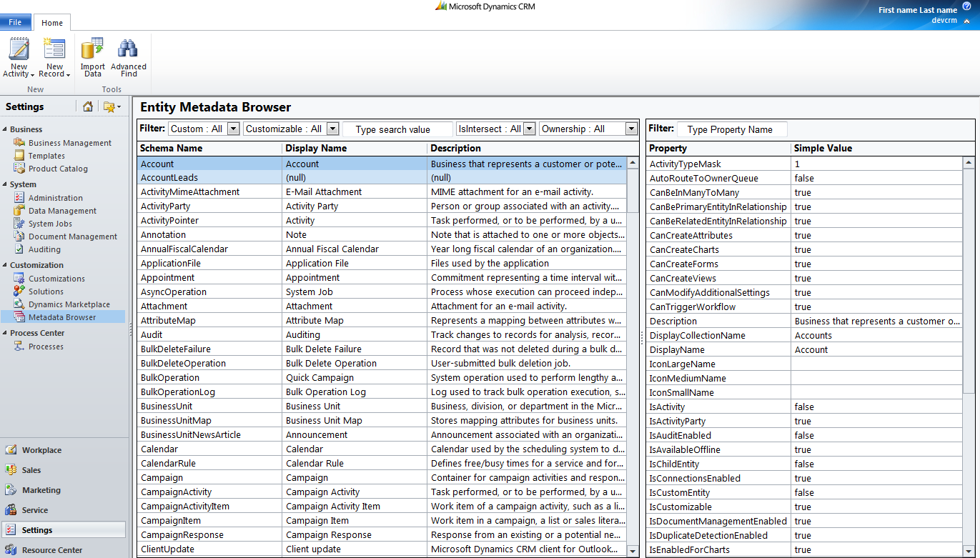Sort by Property column header
Screen dimensions: 980x558
pyautogui.click(x=718, y=148)
